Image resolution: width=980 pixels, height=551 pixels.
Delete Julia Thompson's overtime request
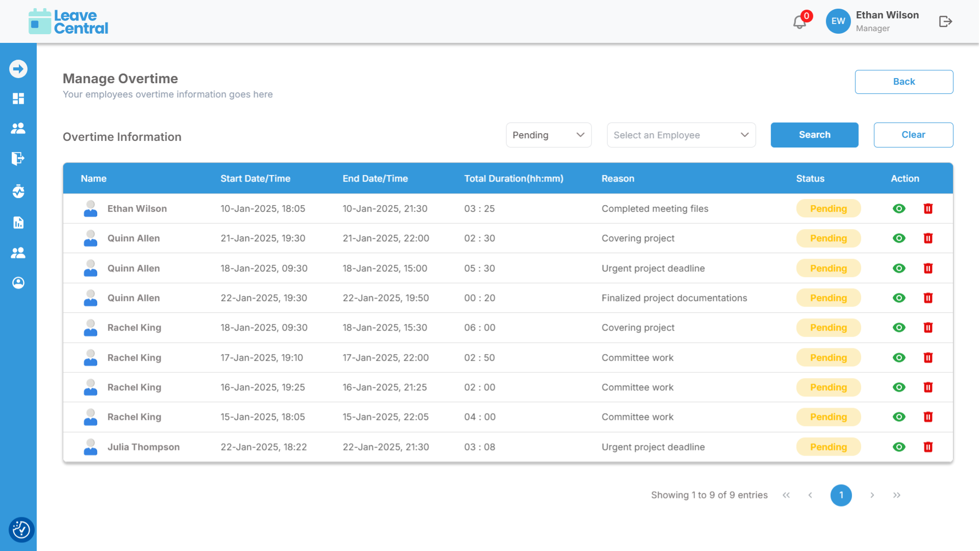coord(928,447)
